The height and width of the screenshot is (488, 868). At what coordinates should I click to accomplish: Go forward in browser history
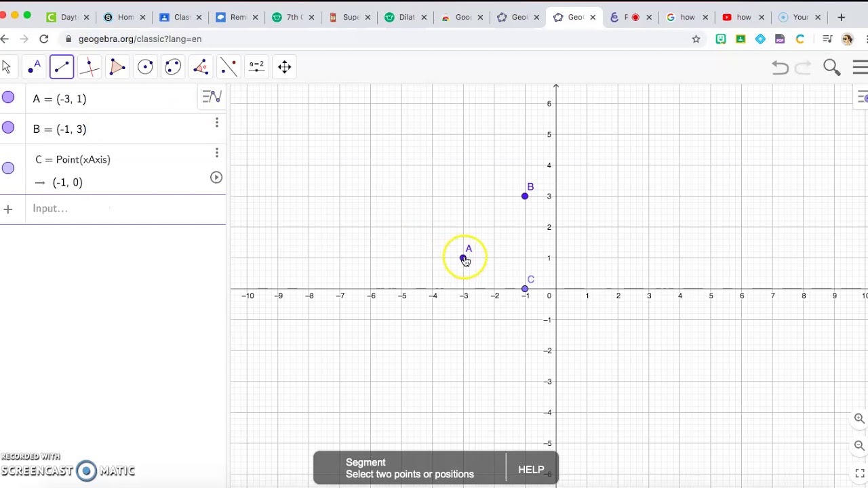pyautogui.click(x=24, y=39)
